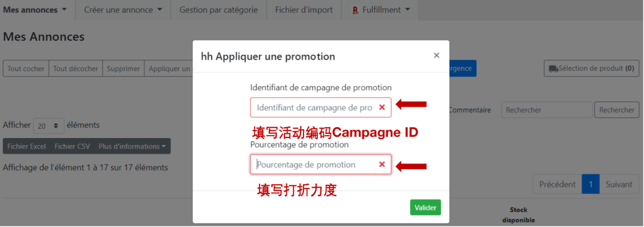Expand the Créer une annonce menu
The width and height of the screenshot is (644, 227).
click(123, 10)
